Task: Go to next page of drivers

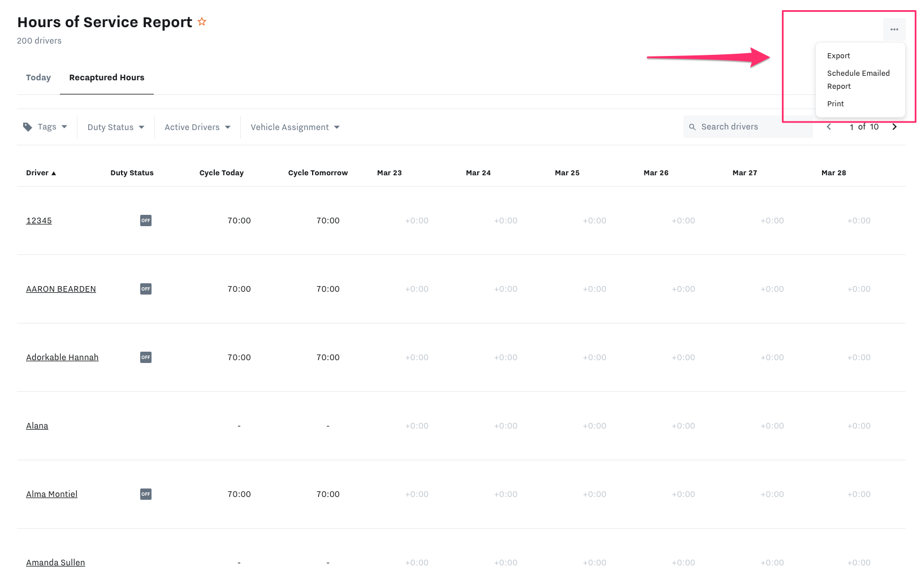Action: coord(894,127)
